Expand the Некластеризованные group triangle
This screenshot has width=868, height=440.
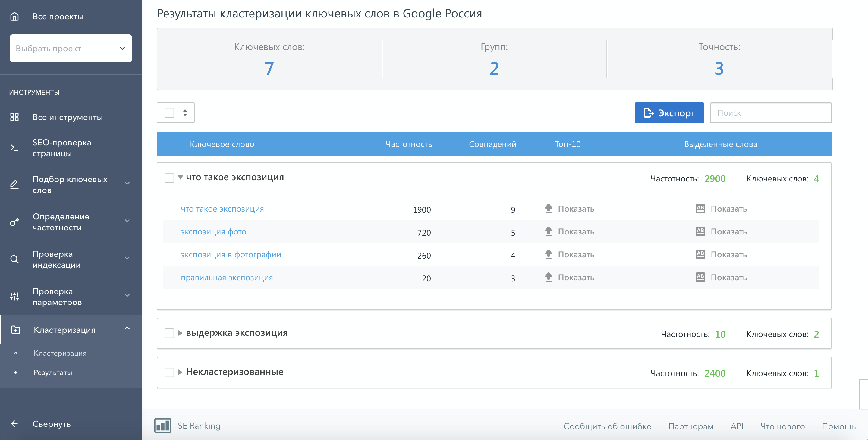click(180, 372)
